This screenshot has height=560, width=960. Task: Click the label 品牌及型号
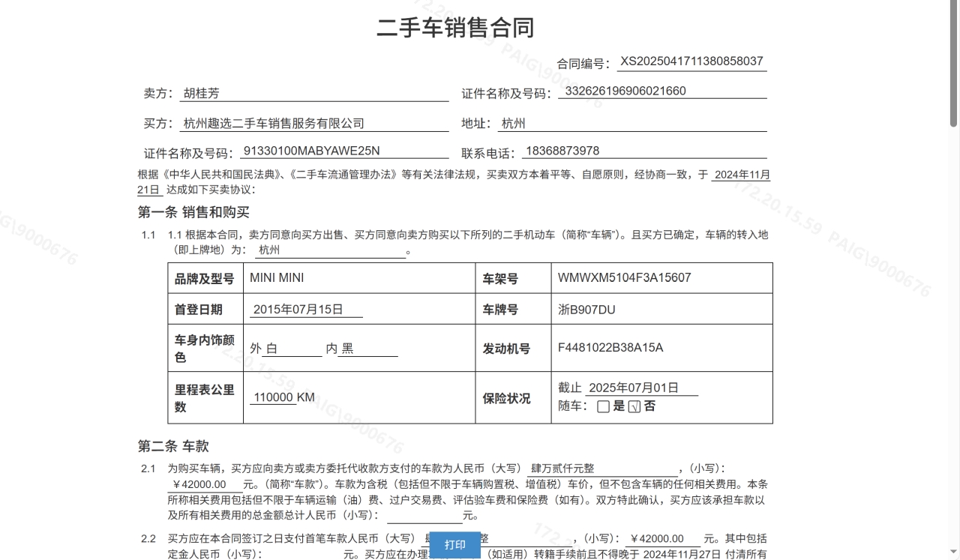point(205,279)
